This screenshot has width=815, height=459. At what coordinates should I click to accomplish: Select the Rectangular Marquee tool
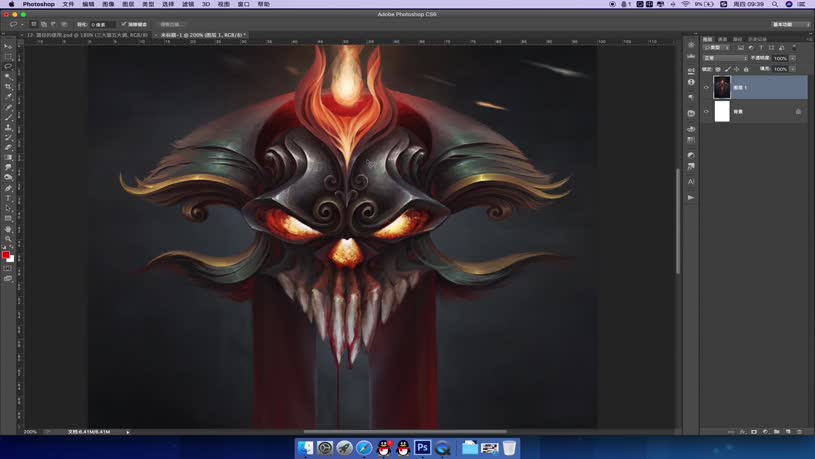click(8, 57)
